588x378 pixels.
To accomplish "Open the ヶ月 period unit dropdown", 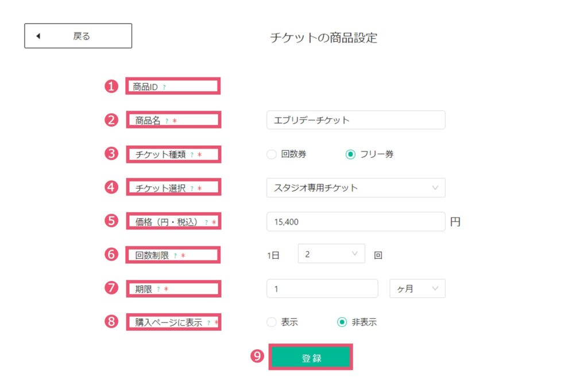I will [x=417, y=289].
